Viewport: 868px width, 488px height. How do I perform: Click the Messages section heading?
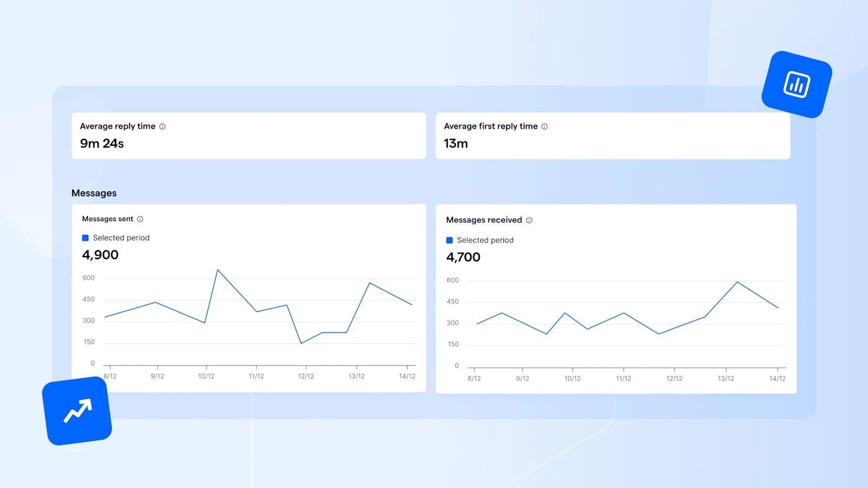tap(94, 193)
